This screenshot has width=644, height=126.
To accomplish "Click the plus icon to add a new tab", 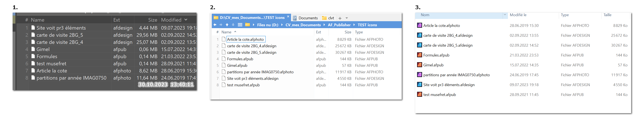I will coord(340,18).
